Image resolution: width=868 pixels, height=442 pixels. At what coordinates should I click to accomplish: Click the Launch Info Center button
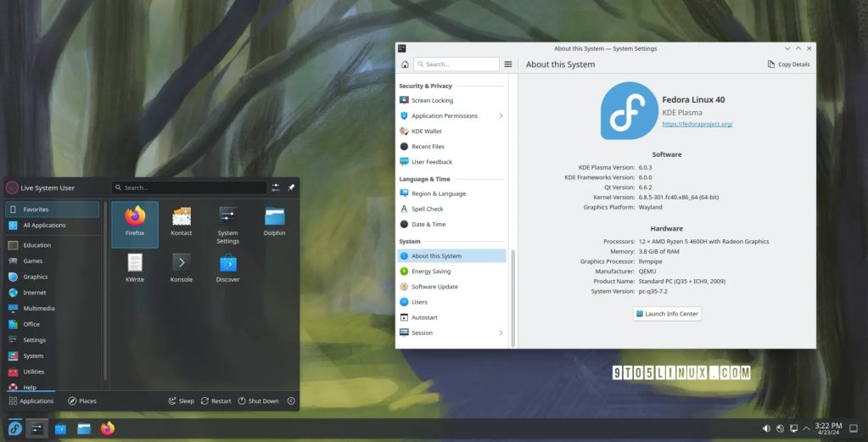667,314
